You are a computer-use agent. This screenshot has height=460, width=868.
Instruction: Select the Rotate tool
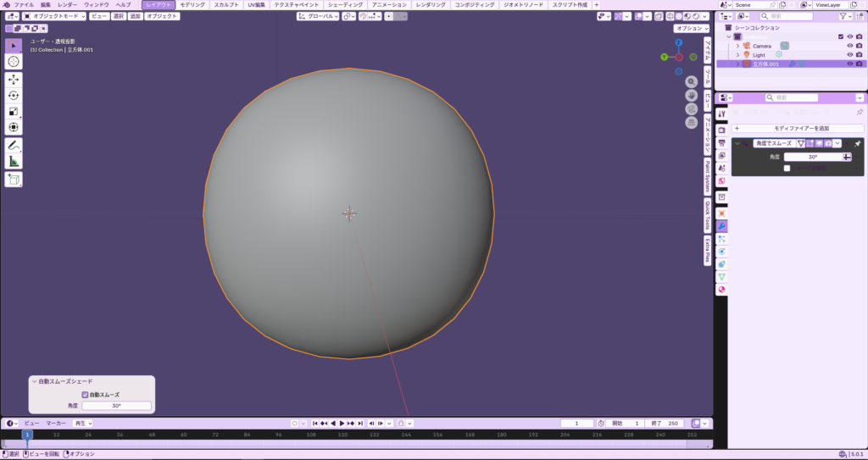14,95
